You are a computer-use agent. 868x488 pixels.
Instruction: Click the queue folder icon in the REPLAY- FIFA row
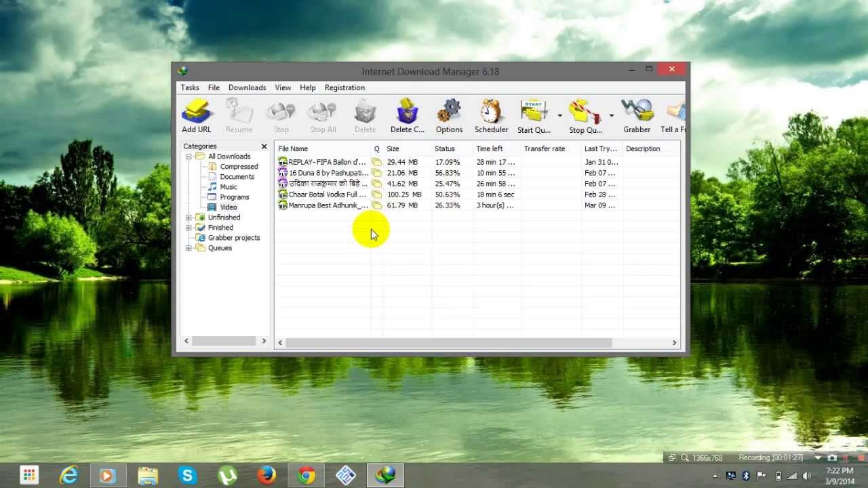pyautogui.click(x=376, y=162)
